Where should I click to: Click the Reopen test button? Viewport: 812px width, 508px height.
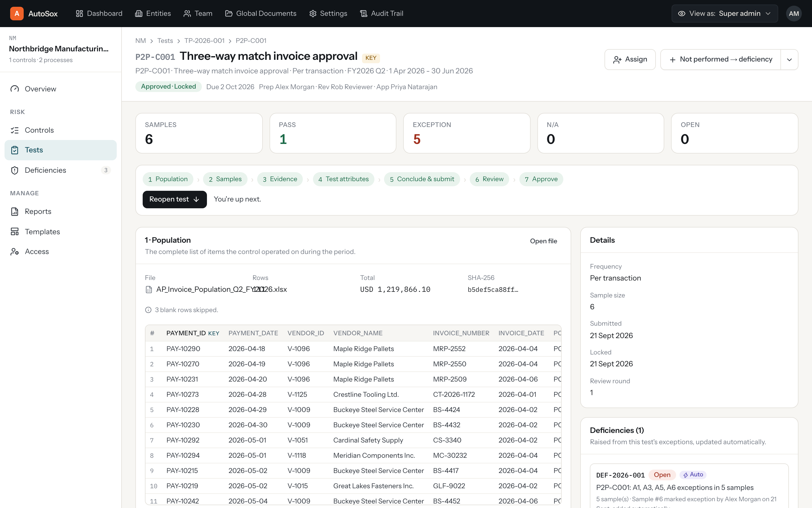click(x=175, y=199)
